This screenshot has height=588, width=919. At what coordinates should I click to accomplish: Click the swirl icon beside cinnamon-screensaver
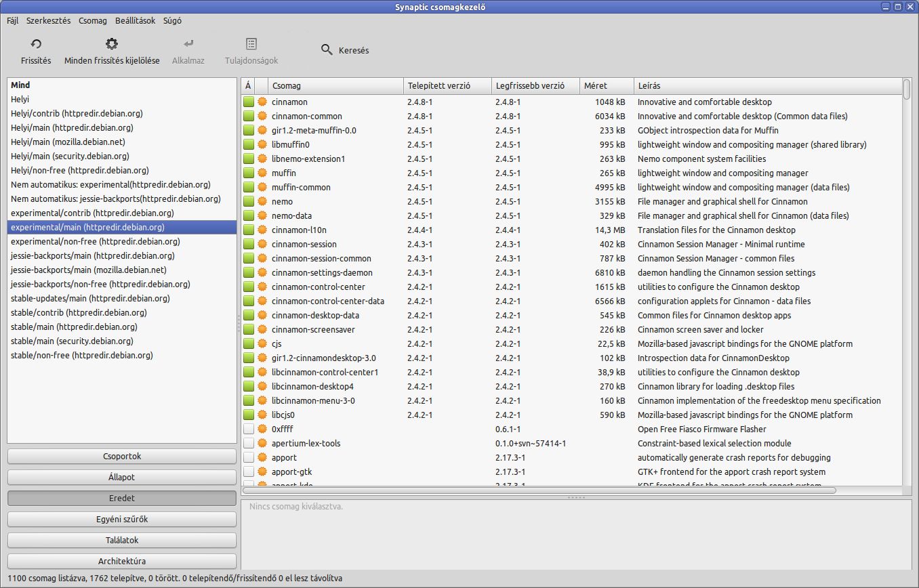(262, 329)
